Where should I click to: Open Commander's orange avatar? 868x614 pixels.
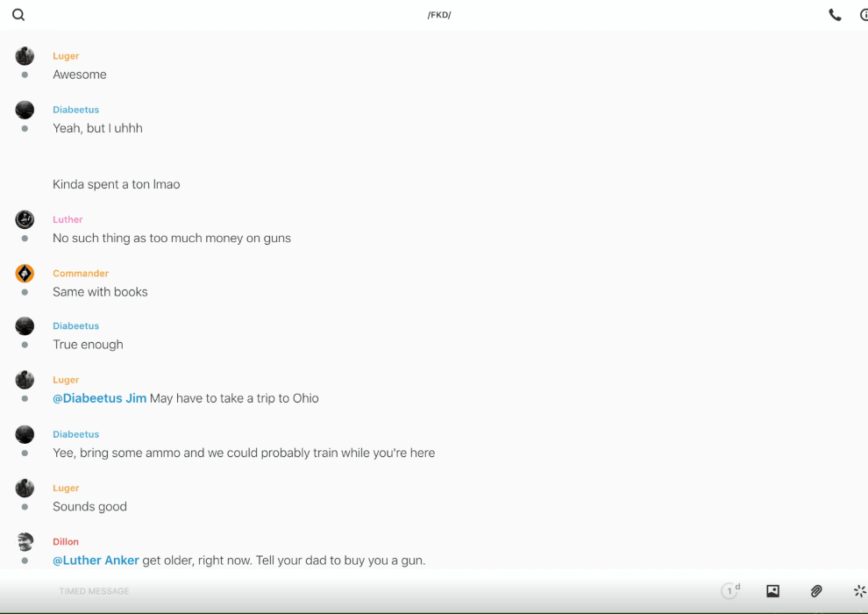pyautogui.click(x=25, y=274)
